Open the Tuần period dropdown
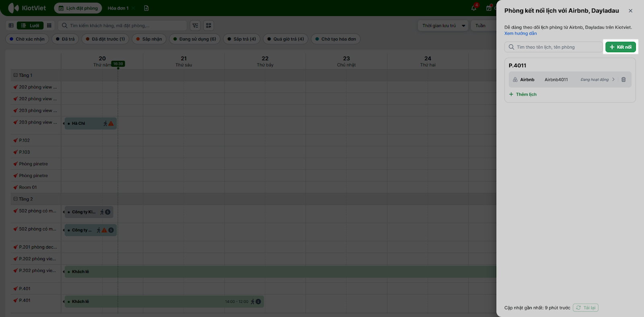Image resolution: width=644 pixels, height=317 pixels. click(483, 26)
